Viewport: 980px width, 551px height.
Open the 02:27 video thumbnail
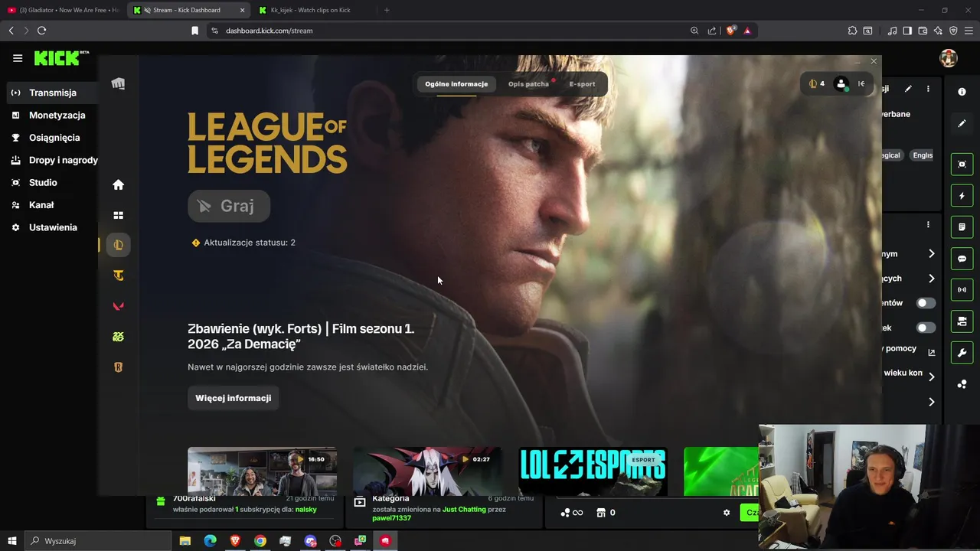(x=427, y=471)
